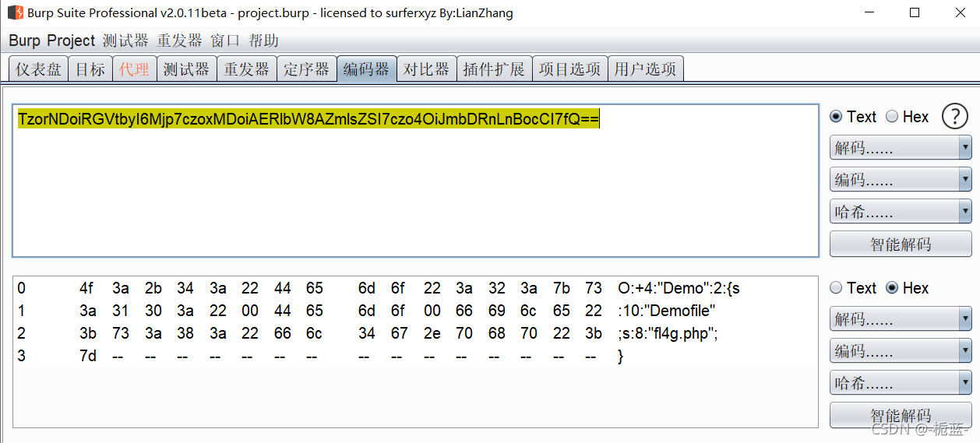Screen dimensions: 980x443
Task: Select the Hex radio in the lower panel
Action: (908, 288)
